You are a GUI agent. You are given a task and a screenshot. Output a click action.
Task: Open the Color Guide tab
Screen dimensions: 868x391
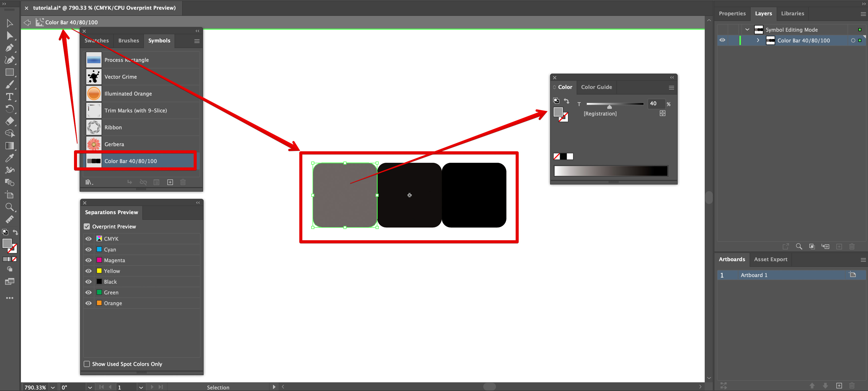pyautogui.click(x=597, y=87)
